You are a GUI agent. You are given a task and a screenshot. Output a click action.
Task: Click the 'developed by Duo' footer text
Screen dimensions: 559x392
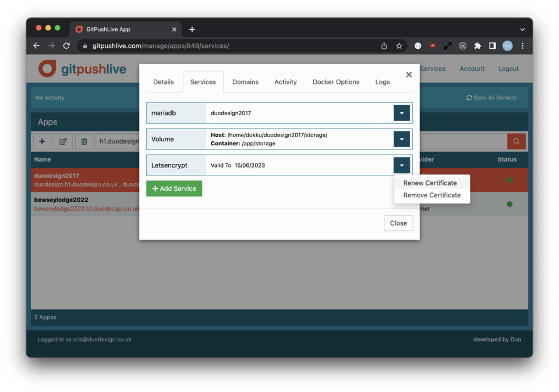coord(497,339)
